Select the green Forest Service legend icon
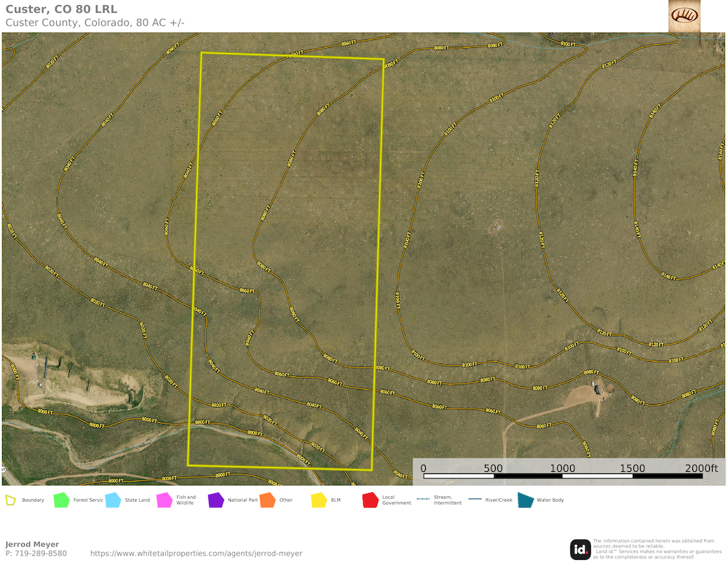 coord(62,500)
